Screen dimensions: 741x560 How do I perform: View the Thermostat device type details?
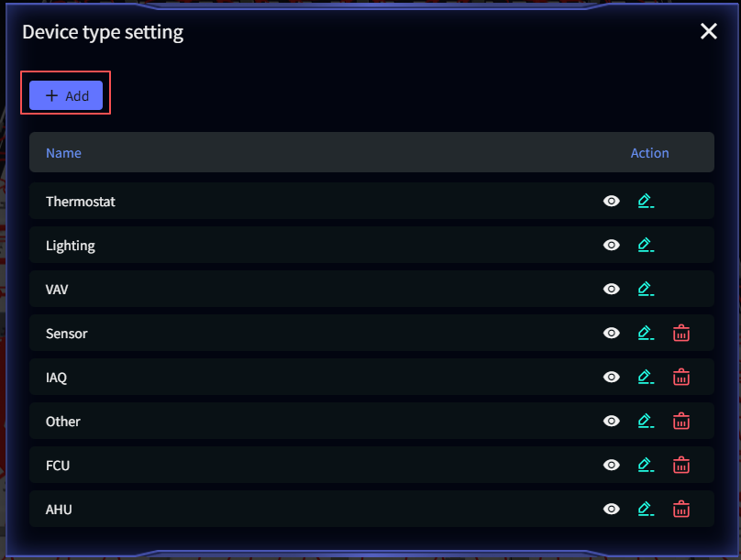coord(612,201)
